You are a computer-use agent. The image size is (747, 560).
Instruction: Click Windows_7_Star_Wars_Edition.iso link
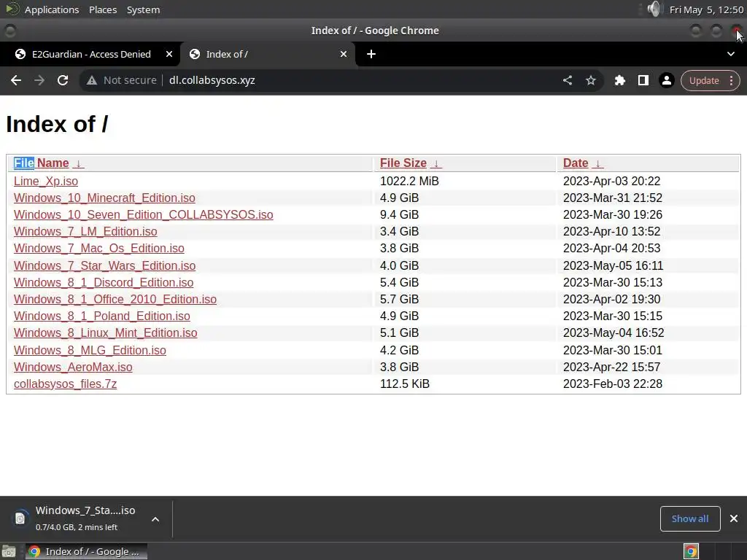(105, 265)
